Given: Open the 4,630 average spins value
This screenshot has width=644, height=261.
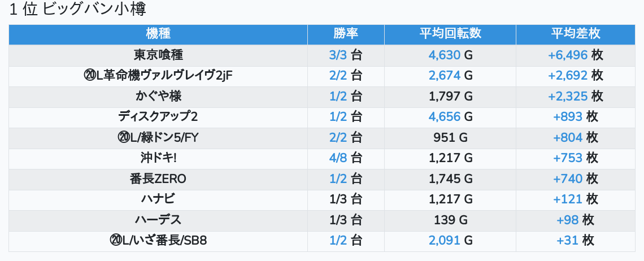Looking at the screenshot, I should [x=445, y=55].
